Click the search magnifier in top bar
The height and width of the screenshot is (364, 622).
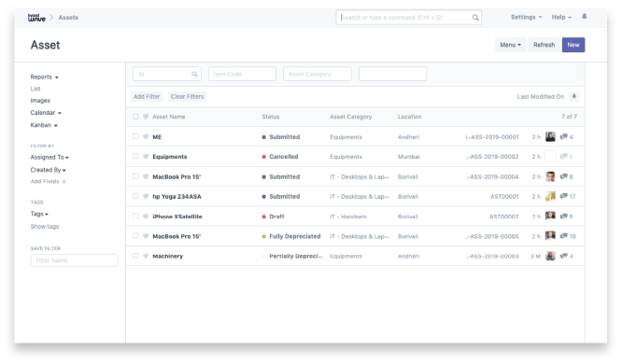475,18
